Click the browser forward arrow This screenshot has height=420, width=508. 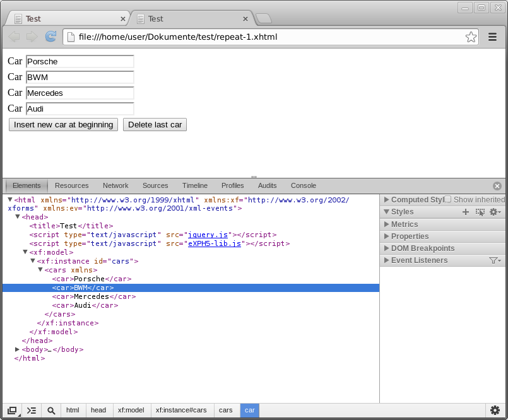[32, 37]
